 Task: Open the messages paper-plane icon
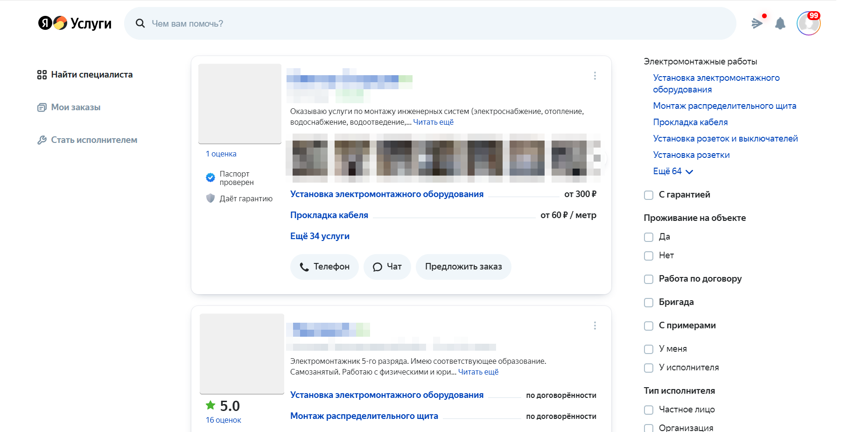coord(757,22)
